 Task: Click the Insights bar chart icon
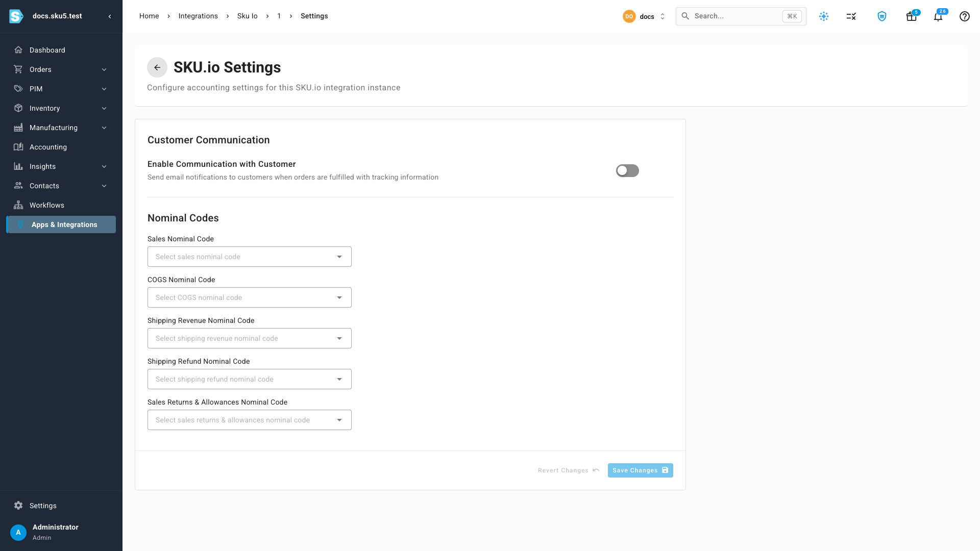click(x=18, y=166)
